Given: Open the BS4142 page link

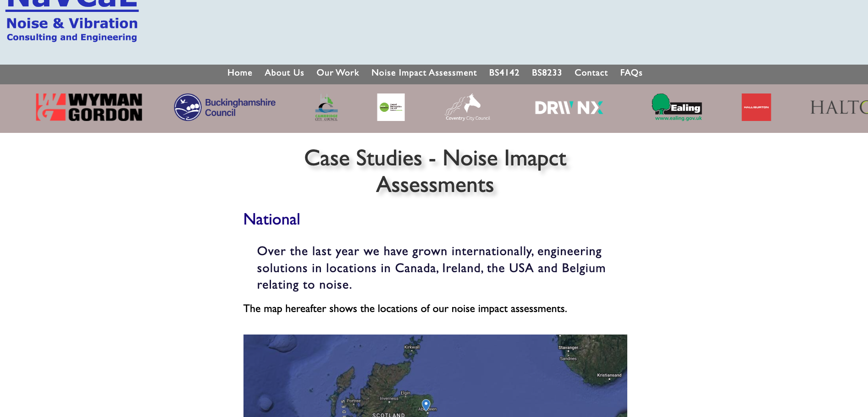Looking at the screenshot, I should pyautogui.click(x=504, y=73).
